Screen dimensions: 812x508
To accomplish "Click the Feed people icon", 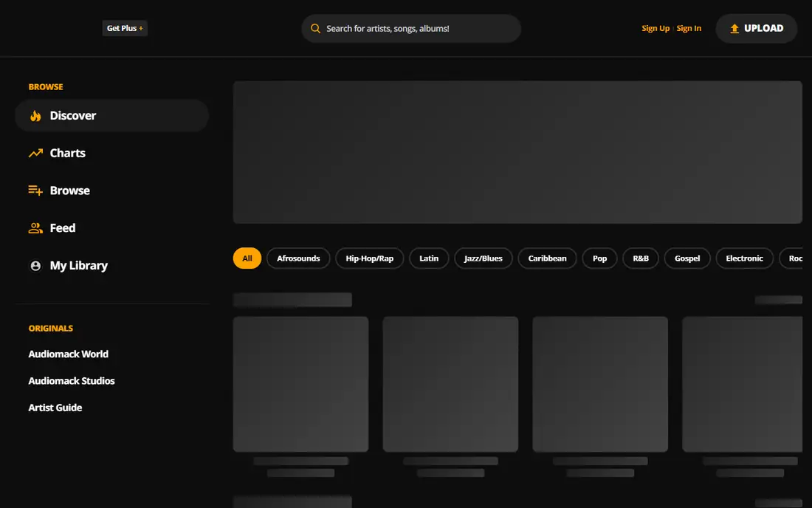I will coord(35,228).
